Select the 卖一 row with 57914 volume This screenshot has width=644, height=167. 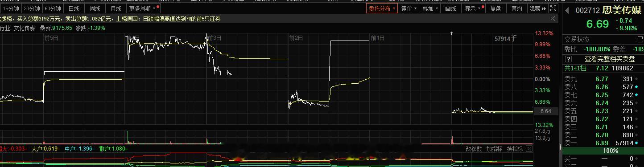coord(603,143)
